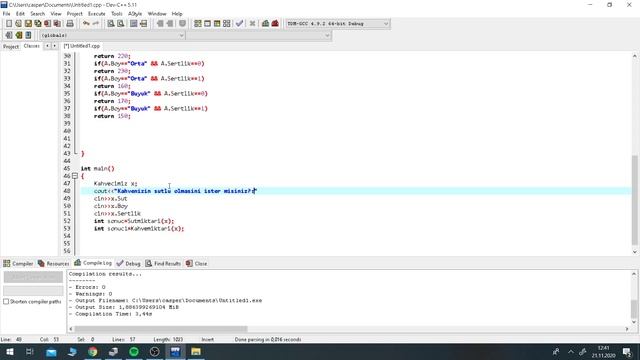Screen dimensions: 640x360
Task: Open the Tools menu
Action: point(117,13)
